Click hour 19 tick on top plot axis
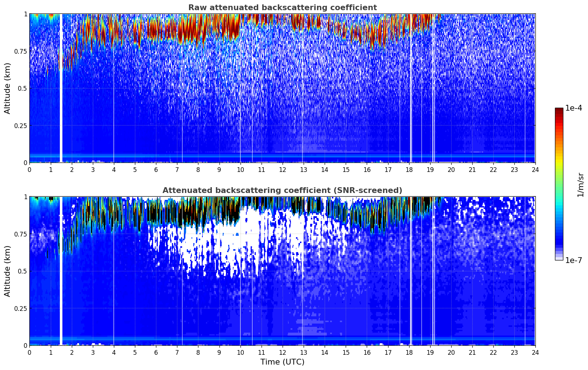Screen dimensions: 588x370 [430, 169]
